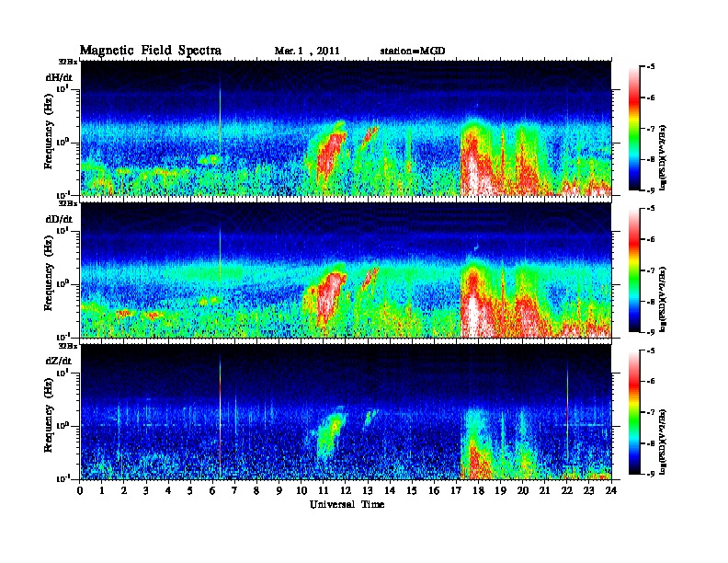Viewport: 728px width, 563px height.
Task: Click the "Universal Time" axis title
Action: (x=347, y=504)
